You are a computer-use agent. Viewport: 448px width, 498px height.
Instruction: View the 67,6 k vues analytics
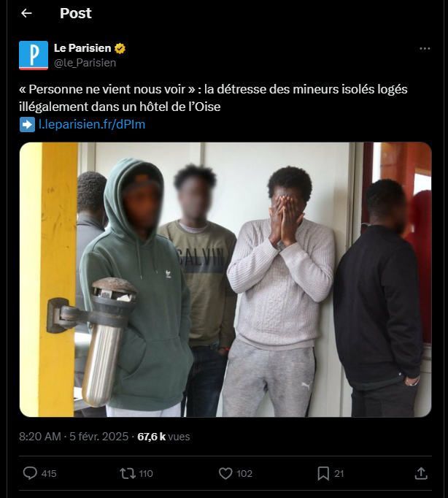[163, 437]
